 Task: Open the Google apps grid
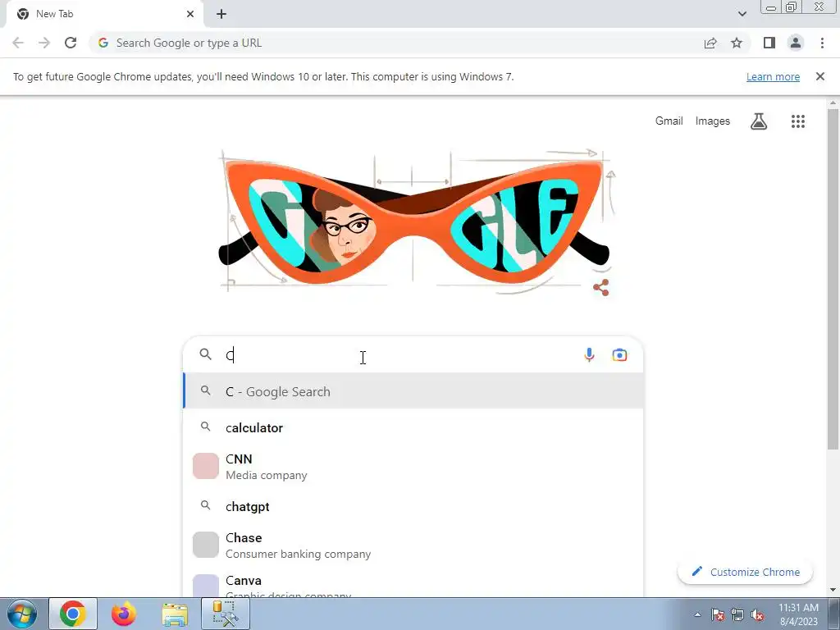(797, 121)
